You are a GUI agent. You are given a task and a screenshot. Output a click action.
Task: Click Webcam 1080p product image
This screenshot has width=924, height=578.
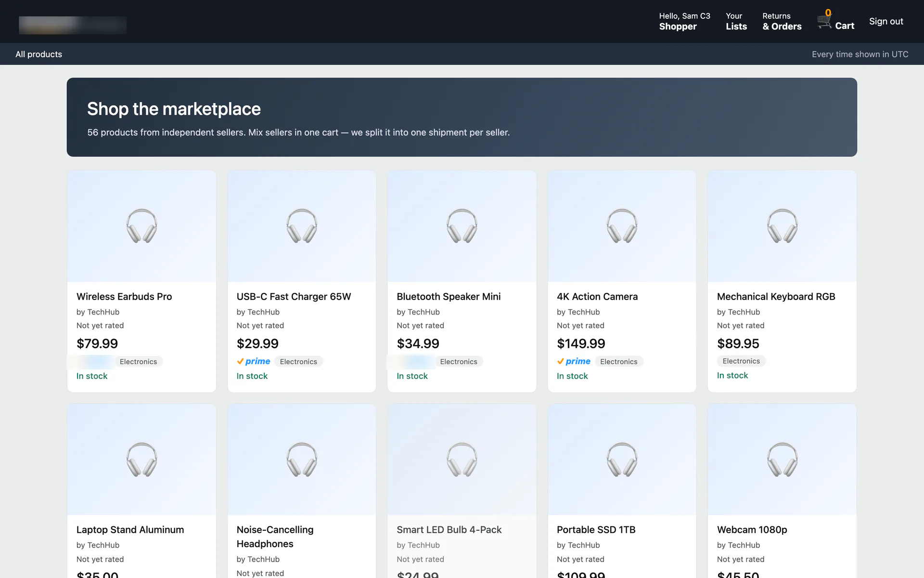(782, 460)
